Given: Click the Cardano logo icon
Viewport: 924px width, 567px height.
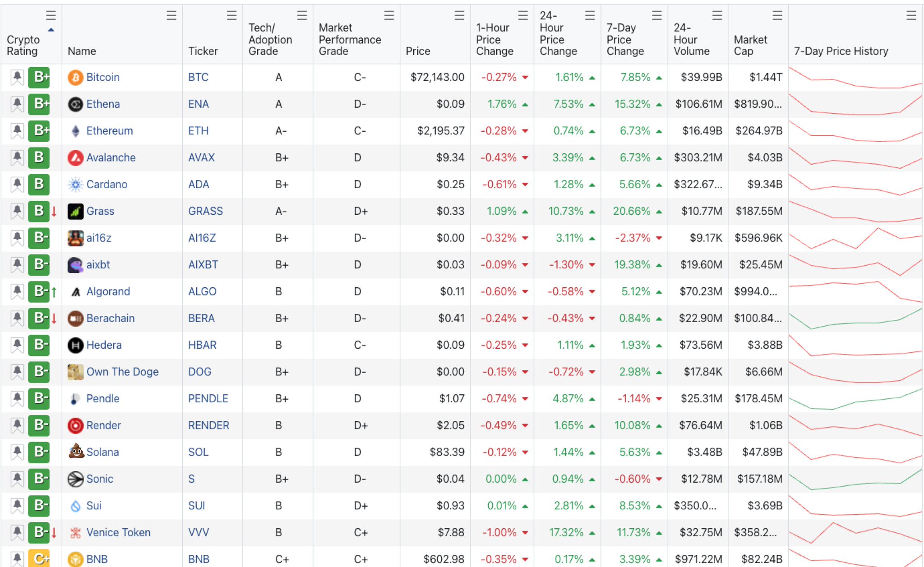Looking at the screenshot, I should pyautogui.click(x=75, y=184).
